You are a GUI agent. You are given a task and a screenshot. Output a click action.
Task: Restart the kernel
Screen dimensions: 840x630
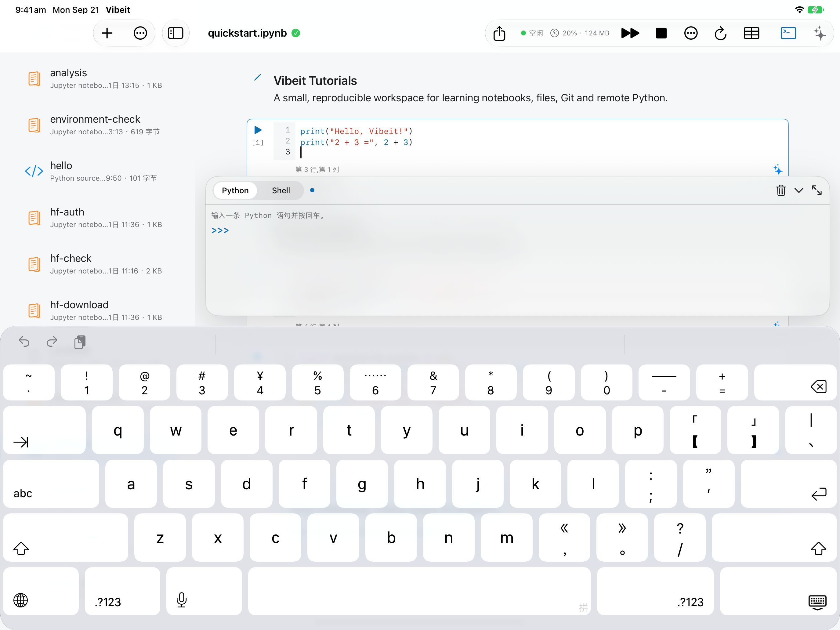pyautogui.click(x=720, y=33)
